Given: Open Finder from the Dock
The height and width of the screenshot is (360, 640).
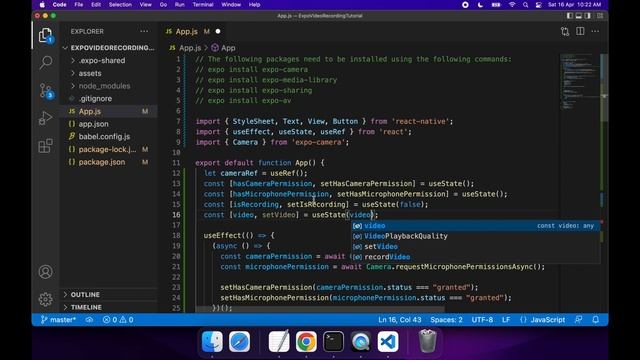Looking at the screenshot, I should [212, 341].
